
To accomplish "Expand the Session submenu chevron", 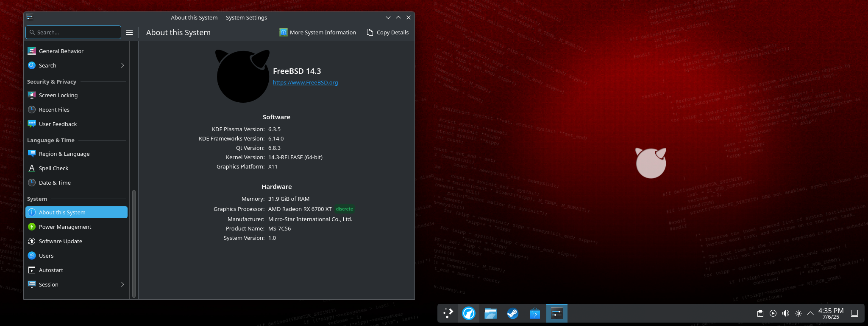I will click(x=122, y=284).
